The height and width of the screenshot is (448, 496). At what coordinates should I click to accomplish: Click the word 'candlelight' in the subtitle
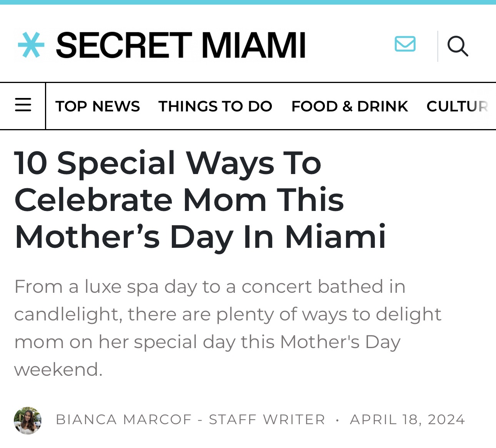point(68,314)
